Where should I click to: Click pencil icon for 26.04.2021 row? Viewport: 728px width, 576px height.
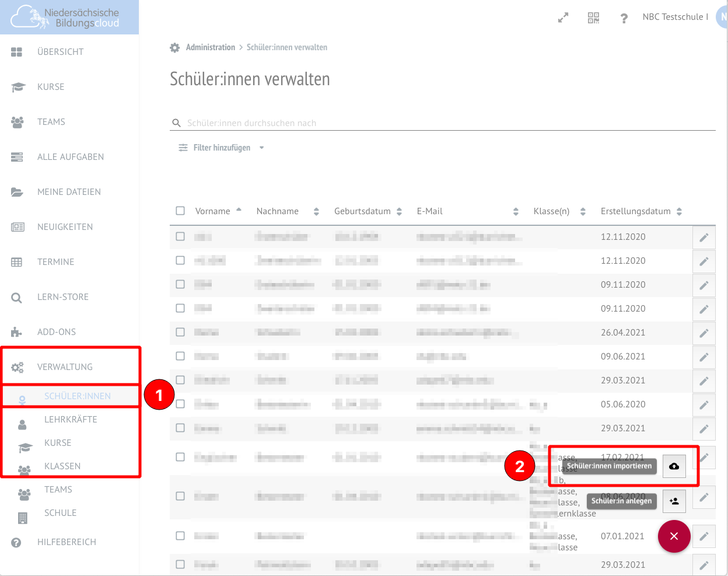click(x=703, y=333)
